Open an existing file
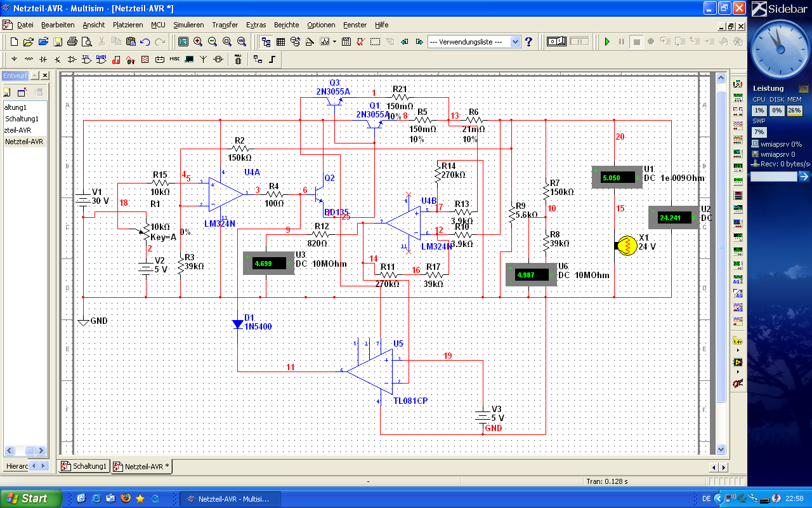This screenshot has height=508, width=812. [28, 41]
